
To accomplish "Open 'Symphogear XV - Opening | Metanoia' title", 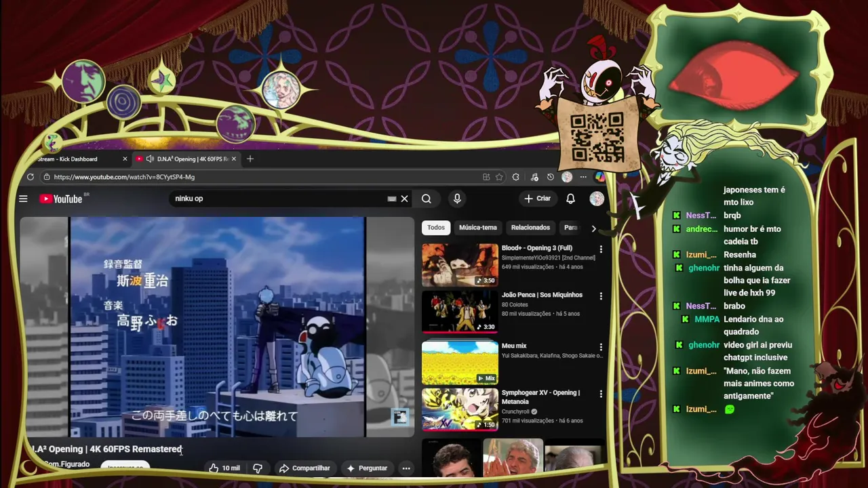I will [540, 396].
